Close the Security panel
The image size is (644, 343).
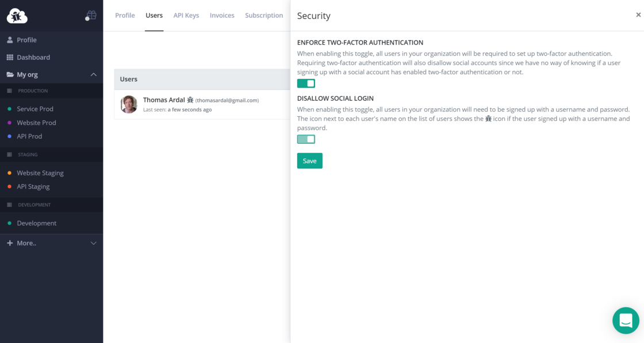click(638, 15)
